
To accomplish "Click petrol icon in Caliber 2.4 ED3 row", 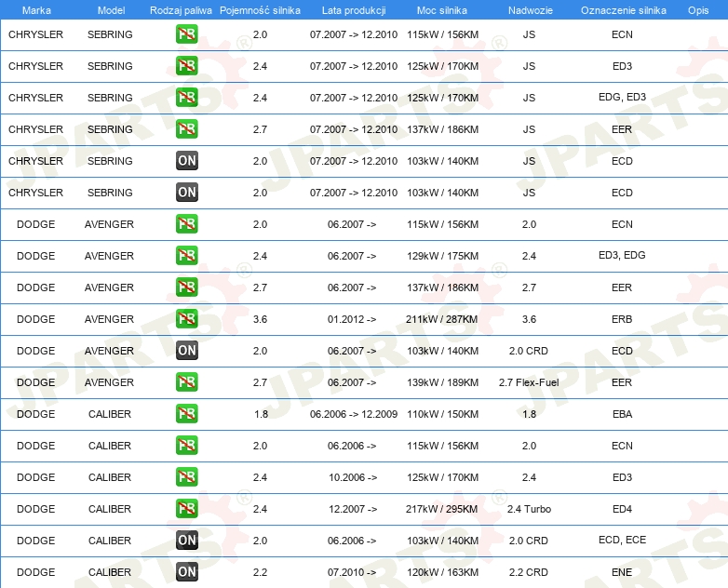I will coord(186,477).
